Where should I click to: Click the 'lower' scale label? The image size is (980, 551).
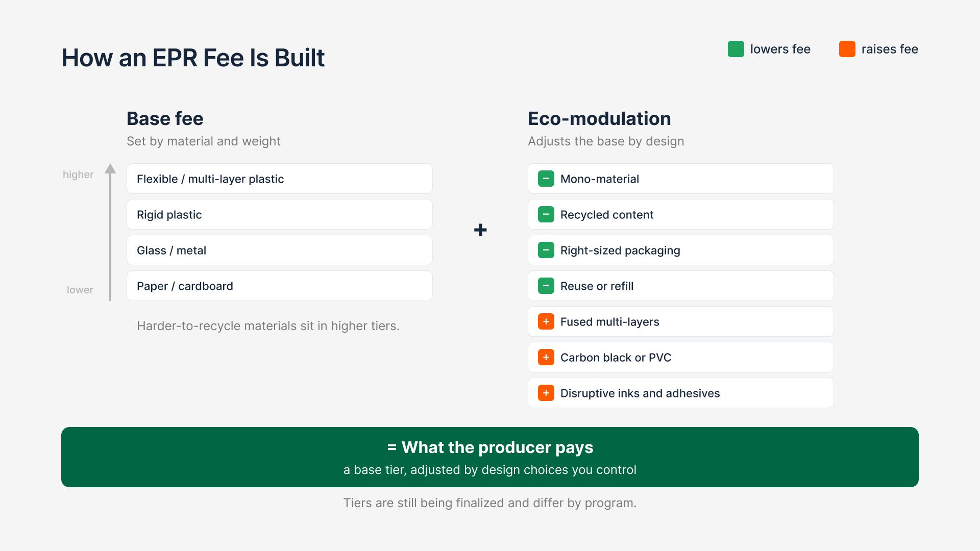(x=80, y=290)
